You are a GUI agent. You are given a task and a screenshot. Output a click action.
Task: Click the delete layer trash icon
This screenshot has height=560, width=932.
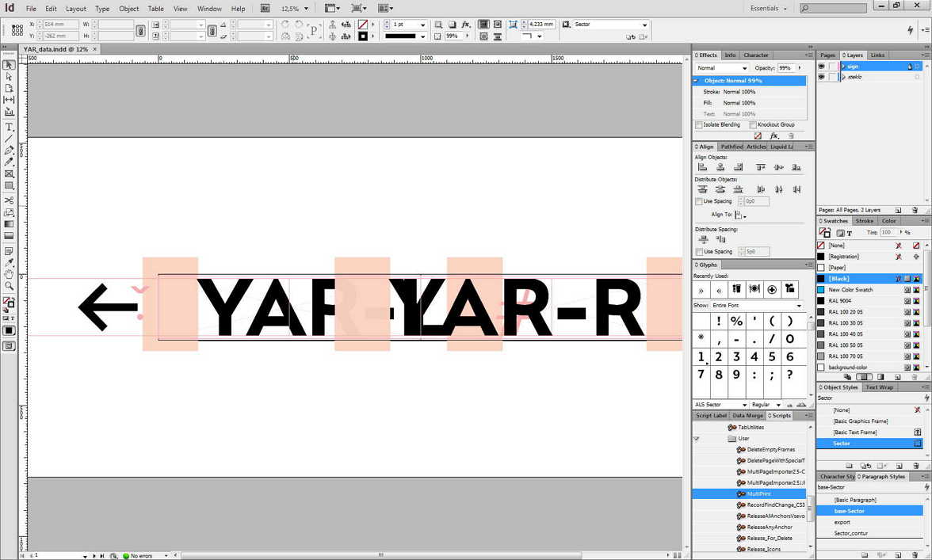pos(915,210)
